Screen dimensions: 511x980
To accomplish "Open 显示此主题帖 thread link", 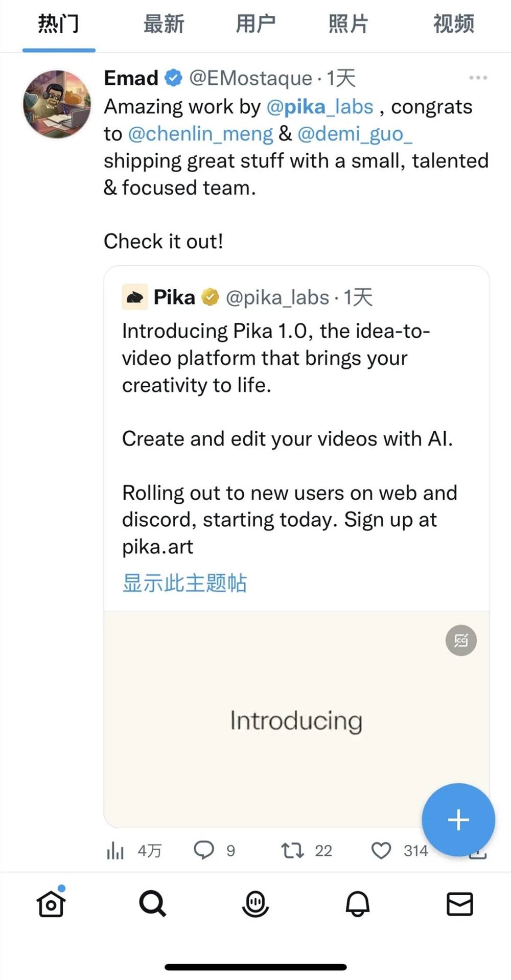I will tap(184, 582).
